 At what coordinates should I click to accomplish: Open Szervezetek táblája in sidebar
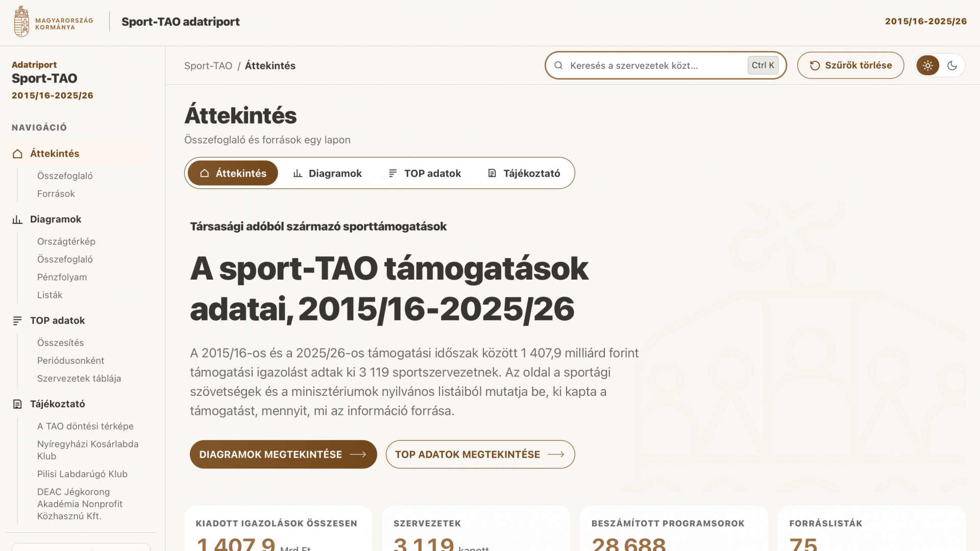[79, 379]
